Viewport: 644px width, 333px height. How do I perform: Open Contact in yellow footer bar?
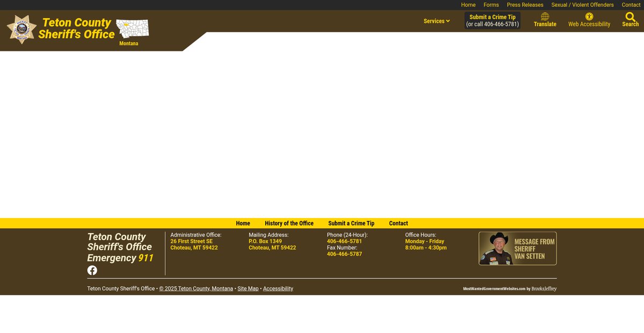[x=398, y=223]
